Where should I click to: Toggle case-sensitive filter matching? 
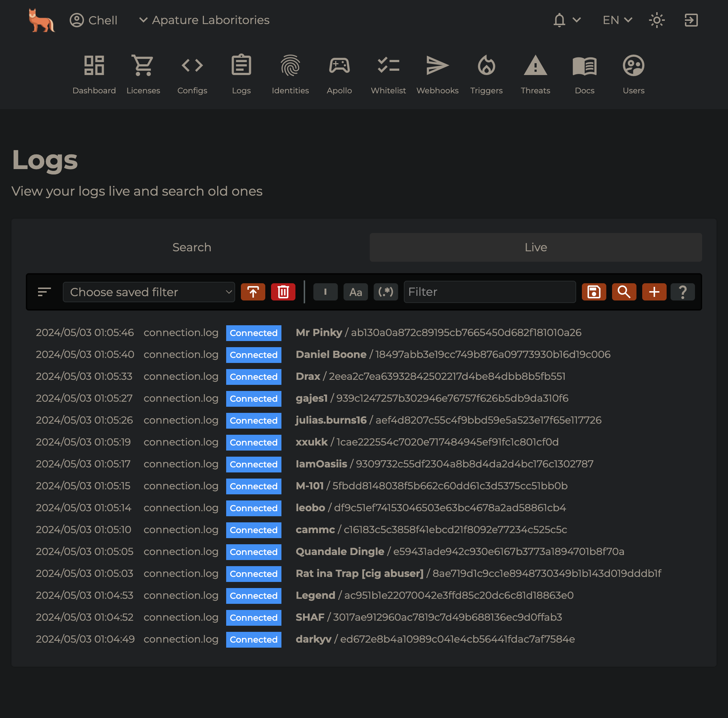tap(356, 292)
